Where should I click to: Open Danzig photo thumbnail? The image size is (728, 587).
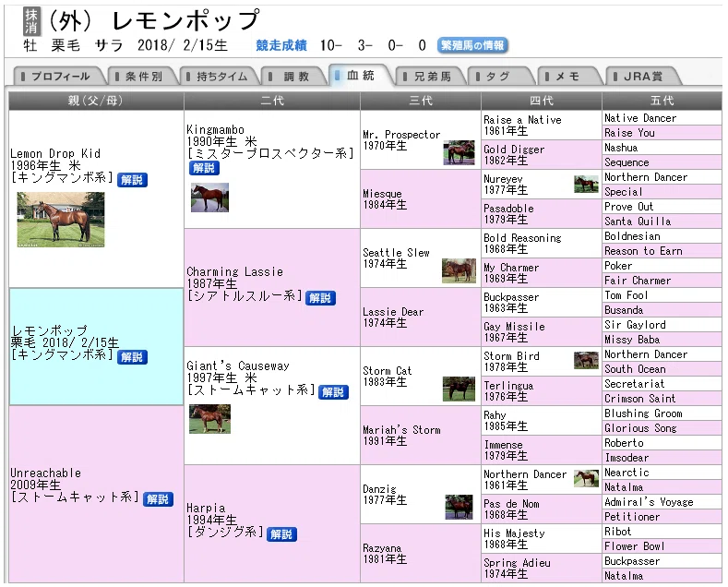tap(459, 507)
